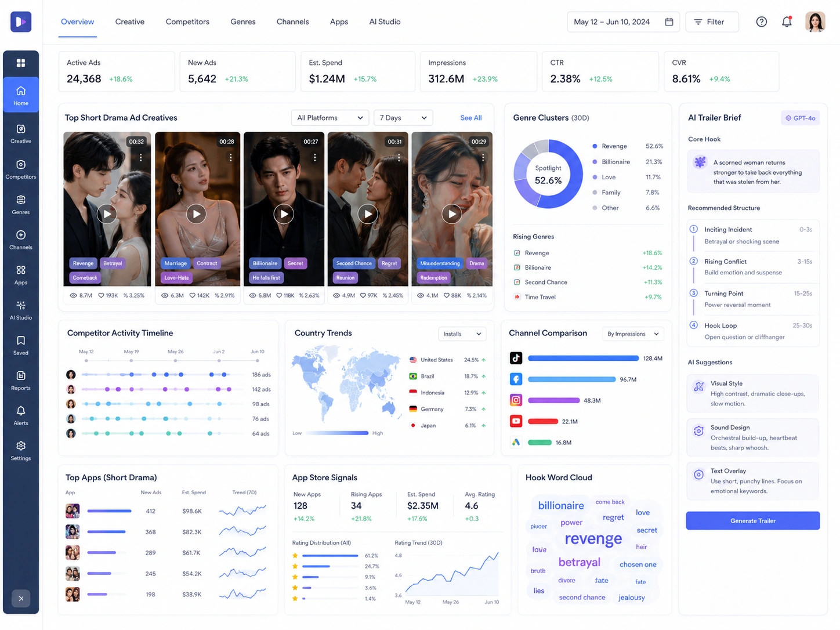Image resolution: width=840 pixels, height=630 pixels.
Task: Open Alerts in the sidebar
Action: point(21,415)
